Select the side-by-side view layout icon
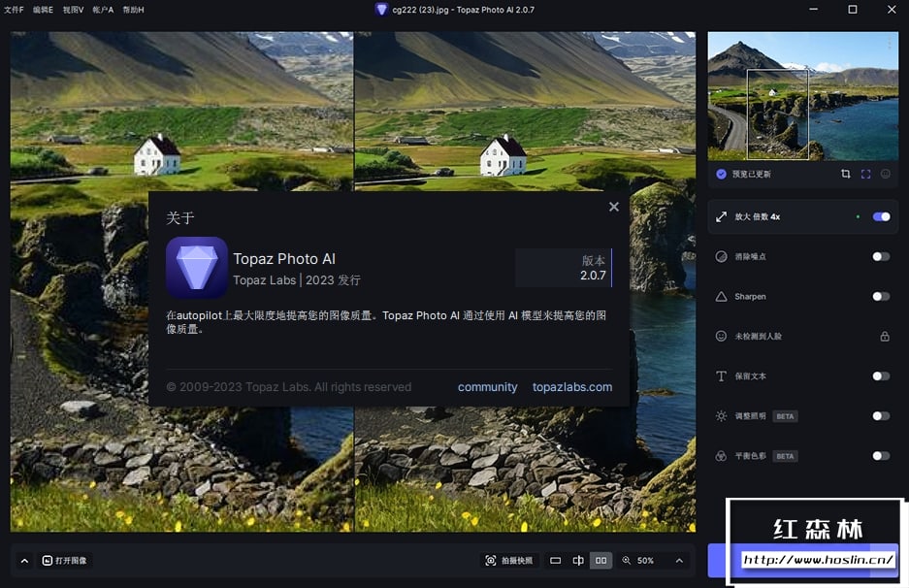 click(x=601, y=561)
